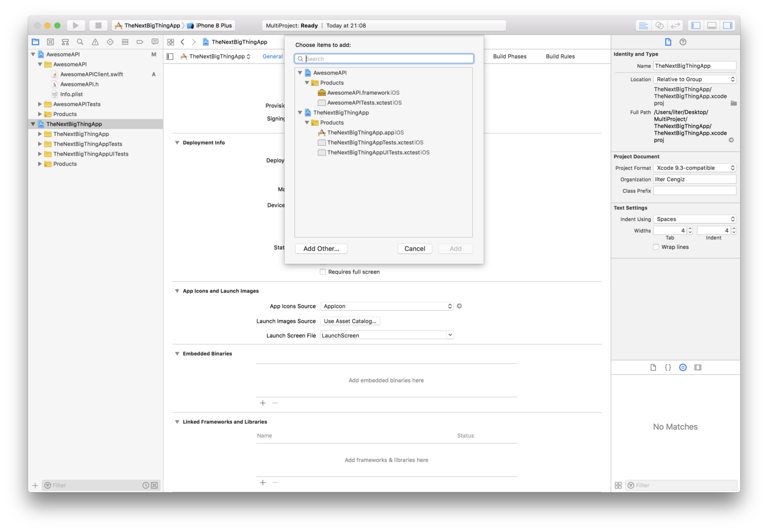Show the code snippet library
768x532 pixels.
(668, 367)
